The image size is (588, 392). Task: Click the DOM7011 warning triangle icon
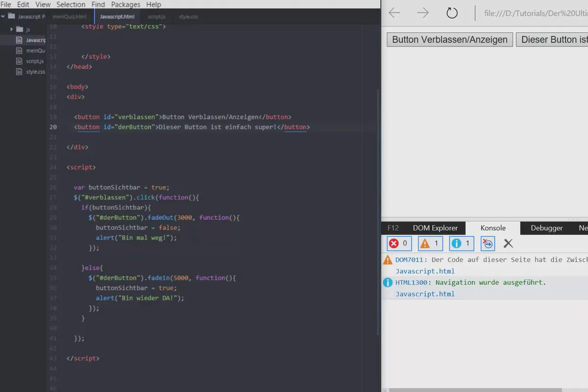pyautogui.click(x=388, y=260)
